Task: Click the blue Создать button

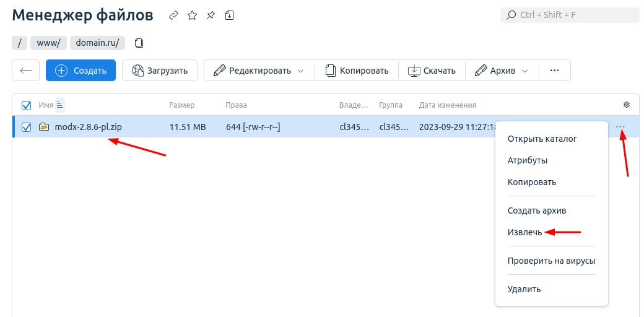Action: (x=81, y=70)
